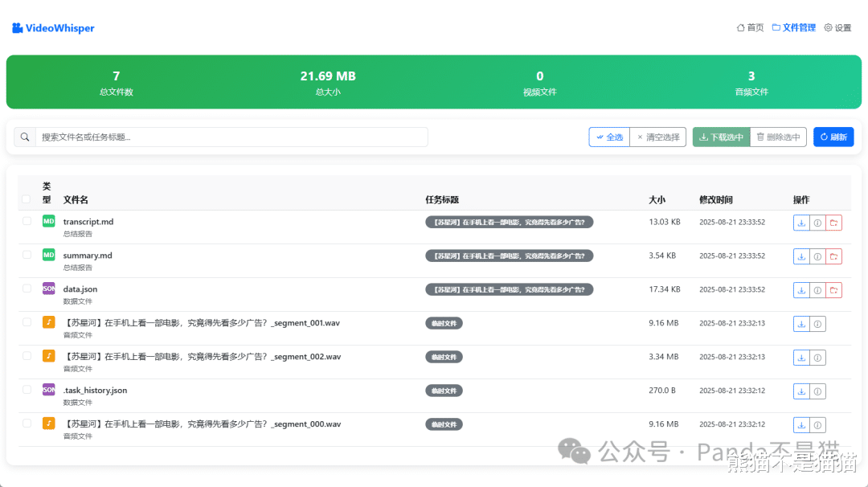
Task: Click the 清空选择 clear selection button
Action: point(657,137)
